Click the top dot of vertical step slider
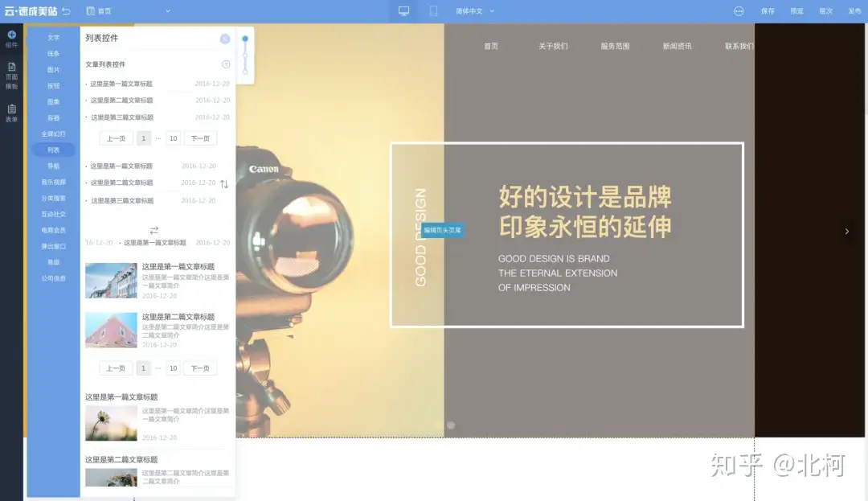This screenshot has height=501, width=868. point(245,39)
